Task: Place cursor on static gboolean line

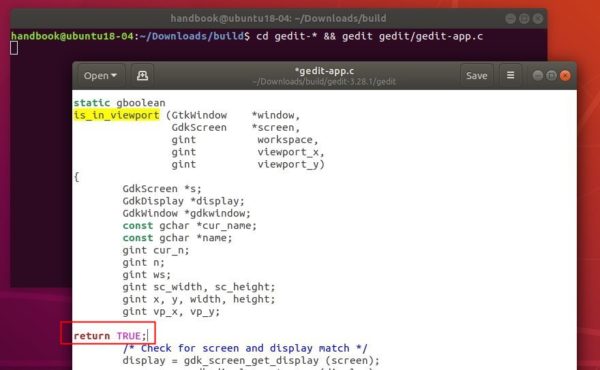Action: pos(119,103)
